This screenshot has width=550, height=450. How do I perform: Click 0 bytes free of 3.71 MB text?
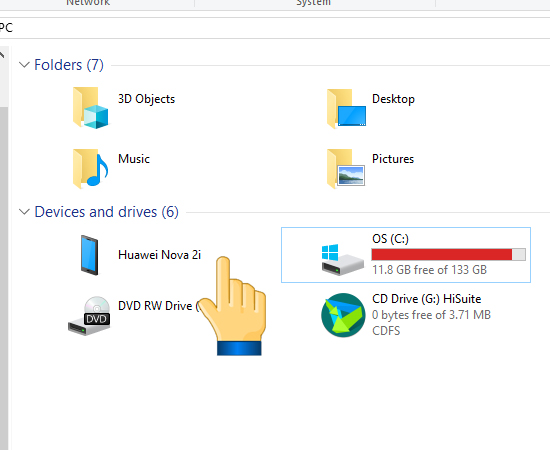coord(431,315)
